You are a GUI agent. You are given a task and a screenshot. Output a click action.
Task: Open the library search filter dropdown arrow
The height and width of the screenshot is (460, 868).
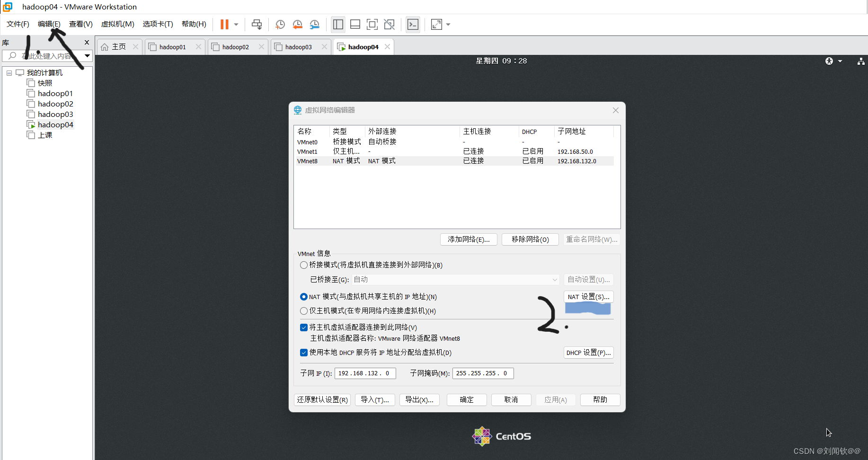[x=87, y=55]
